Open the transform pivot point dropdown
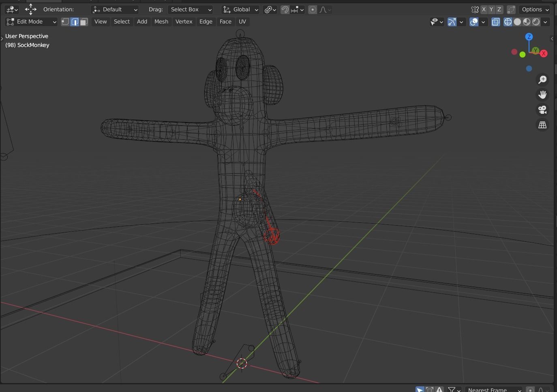Screen dimensions: 557x392 [x=270, y=9]
